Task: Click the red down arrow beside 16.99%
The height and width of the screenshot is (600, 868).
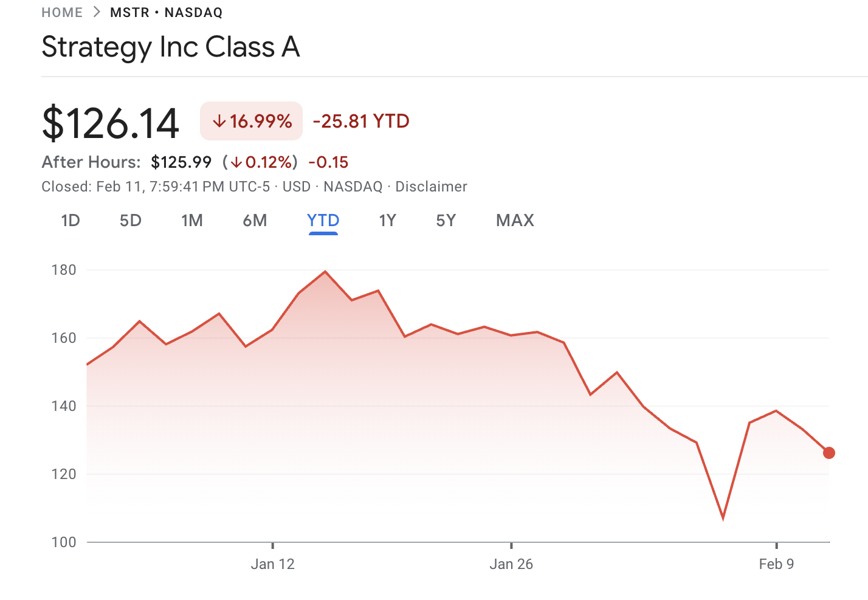Action: coord(219,121)
